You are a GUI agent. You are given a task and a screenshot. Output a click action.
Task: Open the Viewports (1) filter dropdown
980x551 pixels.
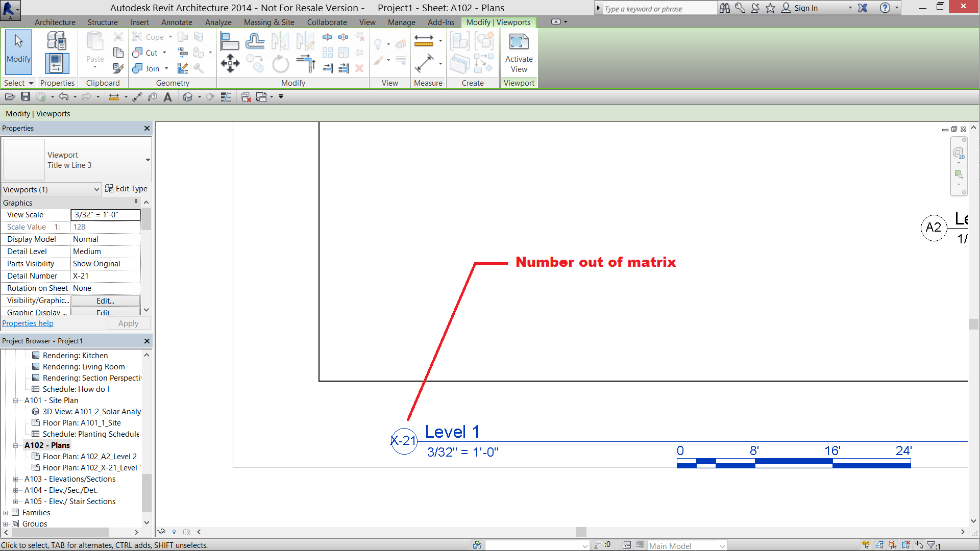click(51, 189)
